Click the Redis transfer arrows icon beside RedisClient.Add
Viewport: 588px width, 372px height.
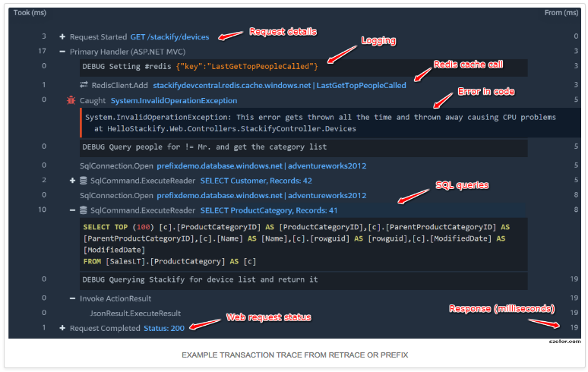click(84, 85)
